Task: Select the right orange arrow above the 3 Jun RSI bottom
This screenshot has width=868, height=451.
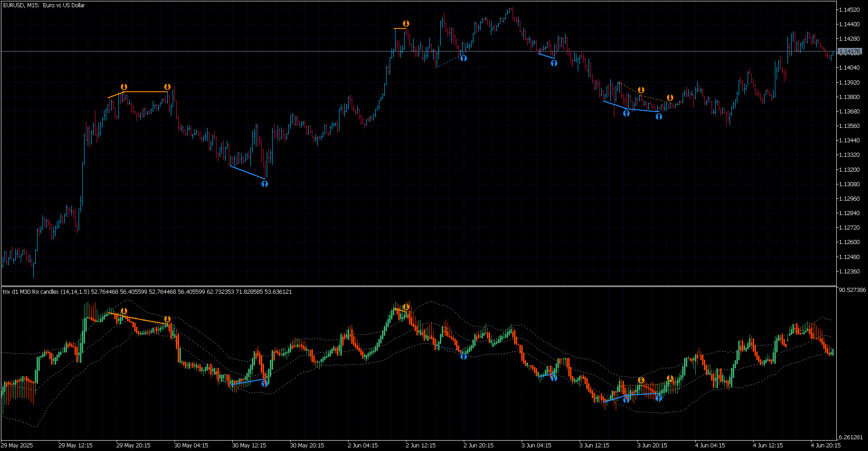Action: [670, 378]
